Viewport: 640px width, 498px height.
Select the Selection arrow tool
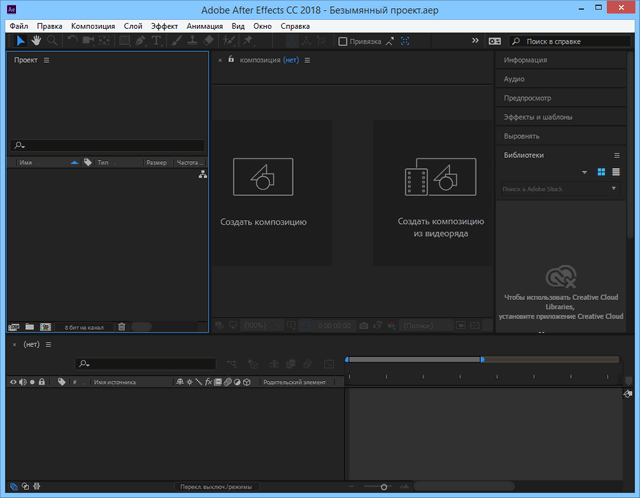[x=22, y=41]
